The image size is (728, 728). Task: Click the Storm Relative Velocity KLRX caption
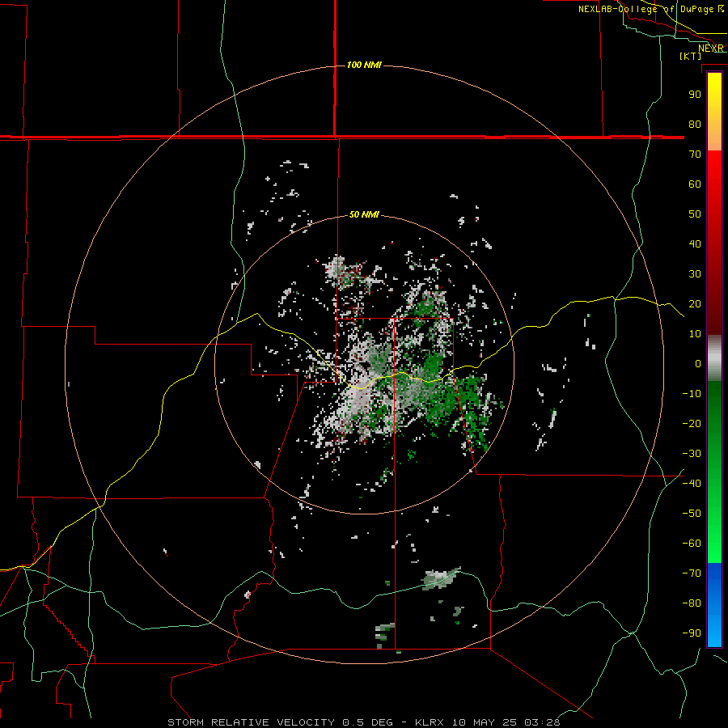pos(364,722)
